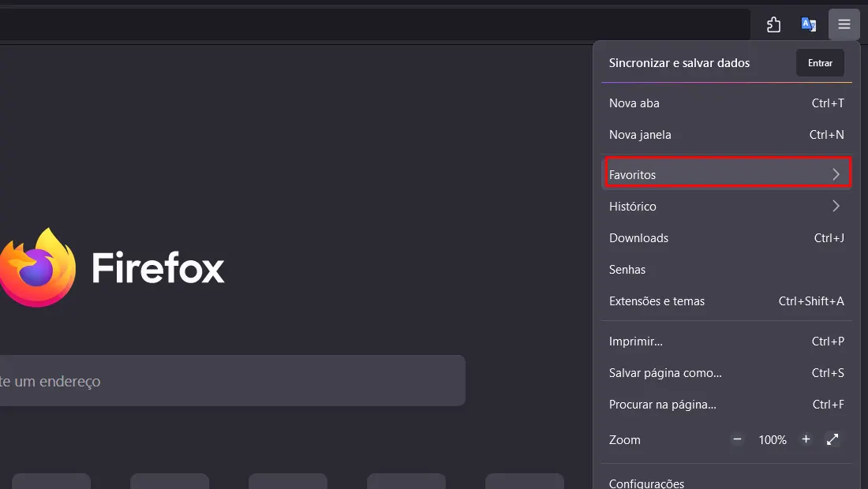
Task: Select Nova janela menu entry
Action: click(726, 135)
